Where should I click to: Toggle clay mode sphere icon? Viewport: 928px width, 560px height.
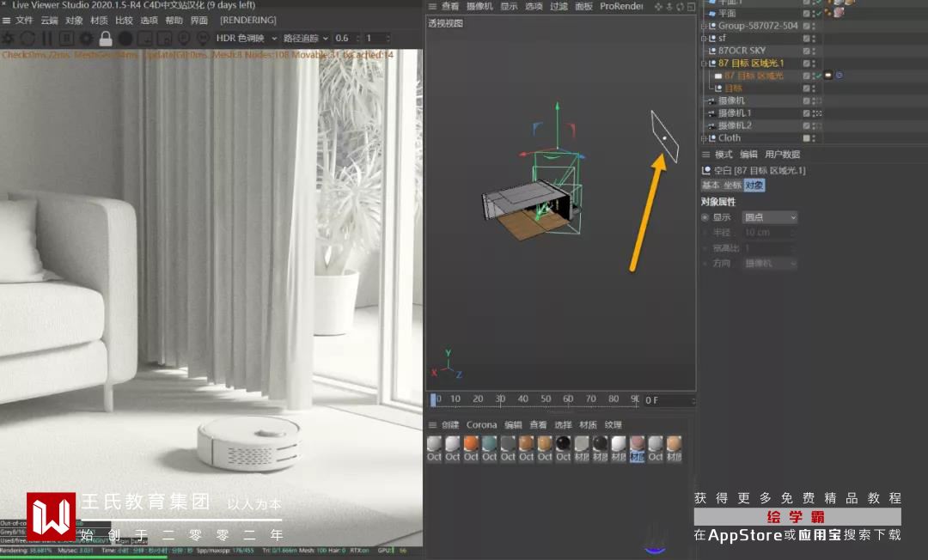tap(125, 39)
